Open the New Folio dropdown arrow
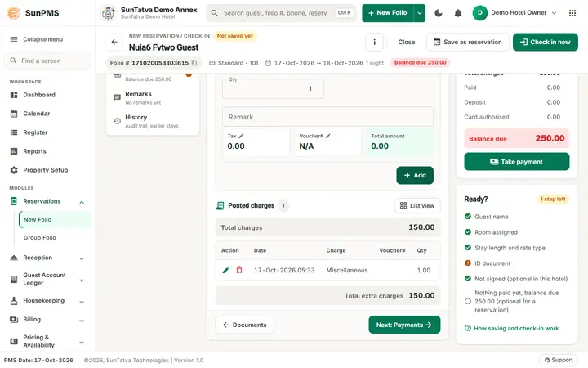The height and width of the screenshot is (368, 588). click(419, 13)
